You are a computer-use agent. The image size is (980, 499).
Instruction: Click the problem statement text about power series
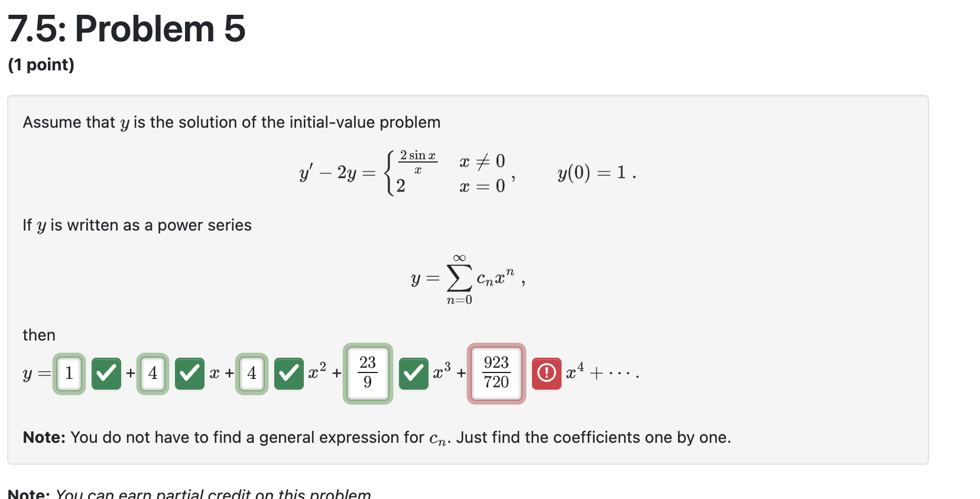coord(137,225)
